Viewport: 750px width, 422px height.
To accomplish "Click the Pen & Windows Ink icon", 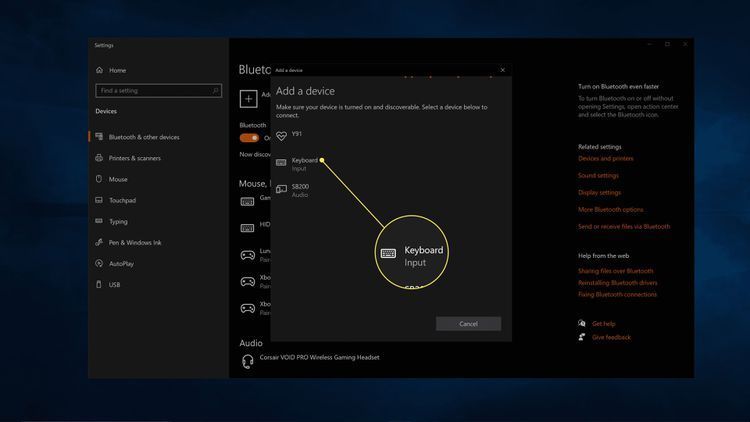I will 99,242.
